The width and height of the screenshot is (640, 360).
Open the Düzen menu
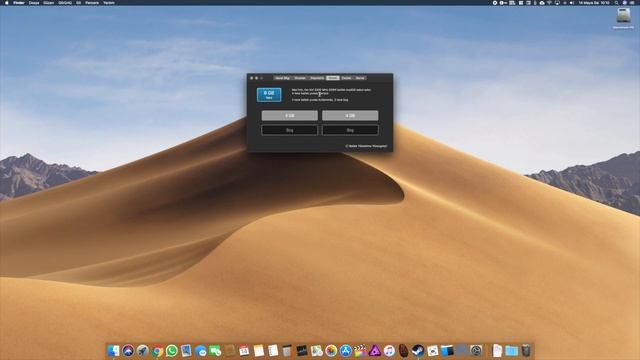pos(49,3)
